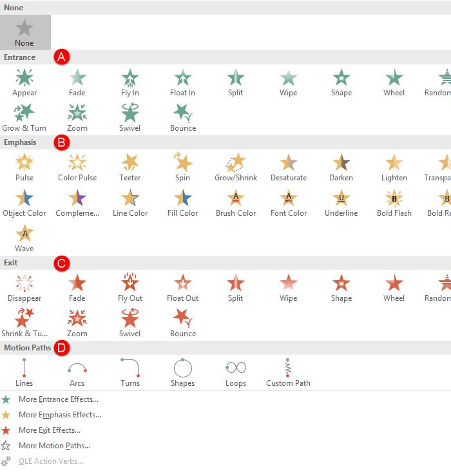Apply the Teeter emphasis animation

(x=130, y=167)
